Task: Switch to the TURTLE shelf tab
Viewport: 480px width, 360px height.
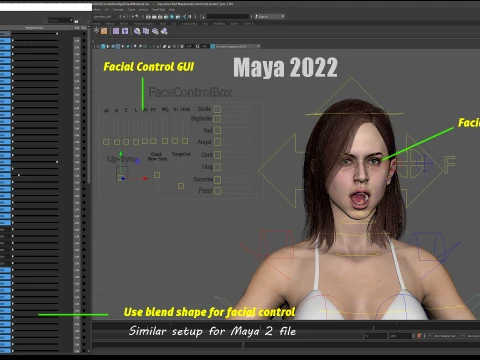Action: click(248, 24)
